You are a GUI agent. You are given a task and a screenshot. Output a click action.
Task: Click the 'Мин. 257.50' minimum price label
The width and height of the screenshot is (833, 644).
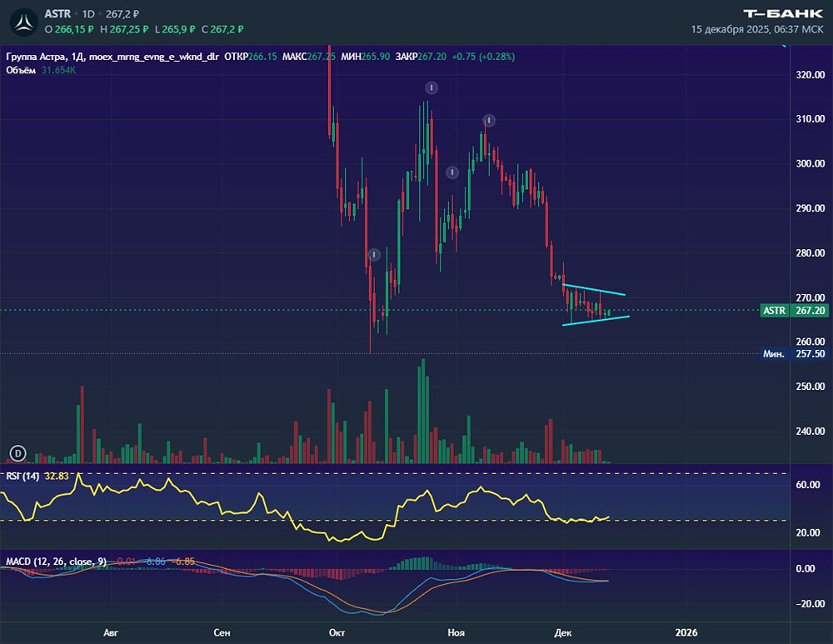(x=795, y=353)
